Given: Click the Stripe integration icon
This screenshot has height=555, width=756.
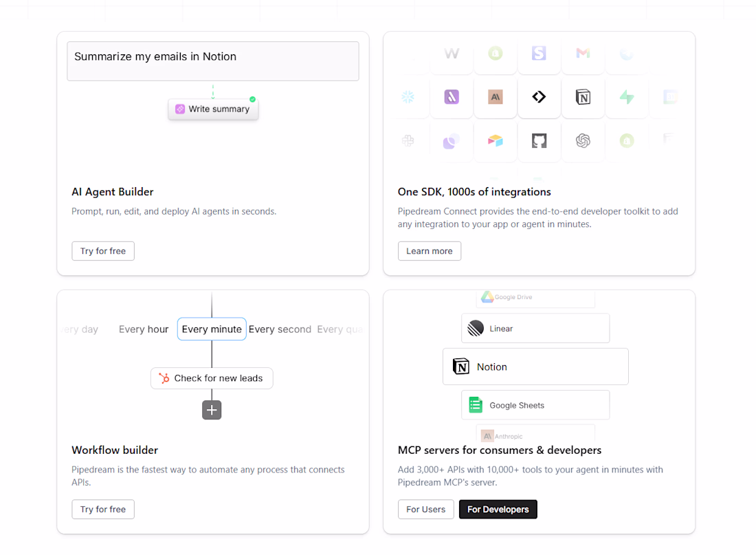Looking at the screenshot, I should tap(539, 54).
